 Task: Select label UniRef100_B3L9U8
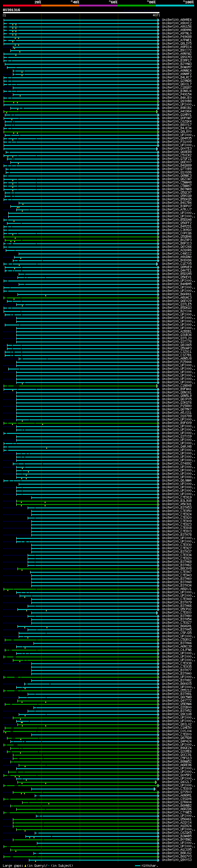click(177, 501)
